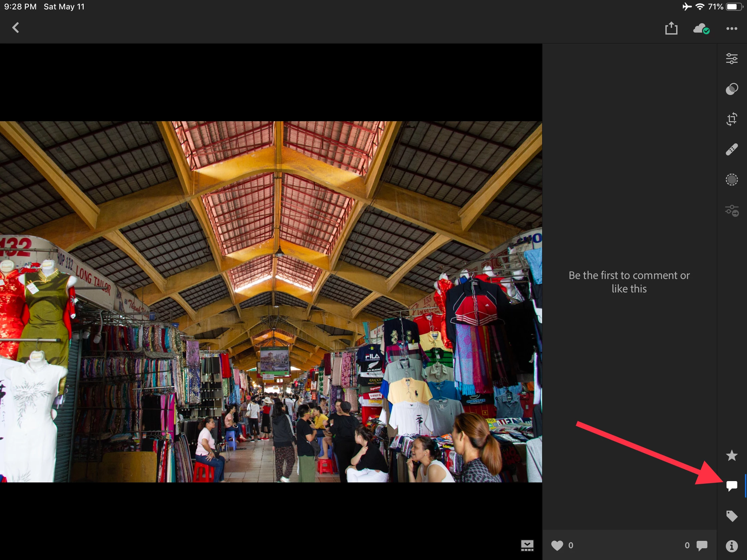747x560 pixels.
Task: Go back using the back chevron
Action: [x=15, y=28]
